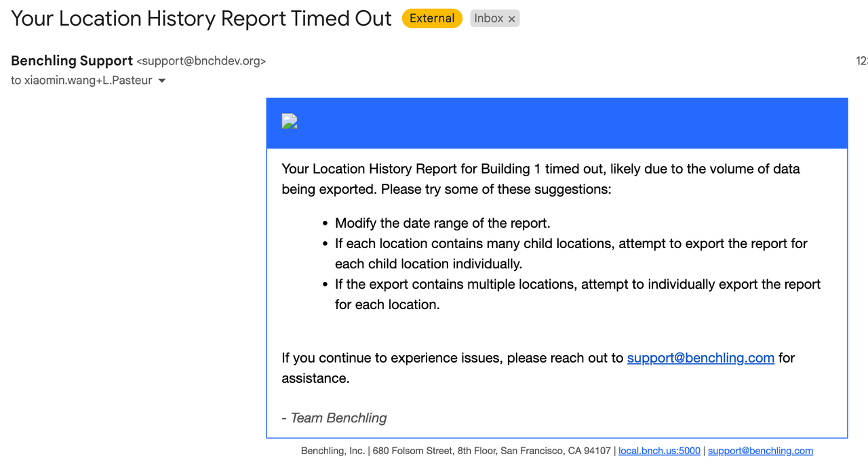This screenshot has width=868, height=467.
Task: Click bullet 'Modify the date range of the report.'
Action: (x=443, y=223)
